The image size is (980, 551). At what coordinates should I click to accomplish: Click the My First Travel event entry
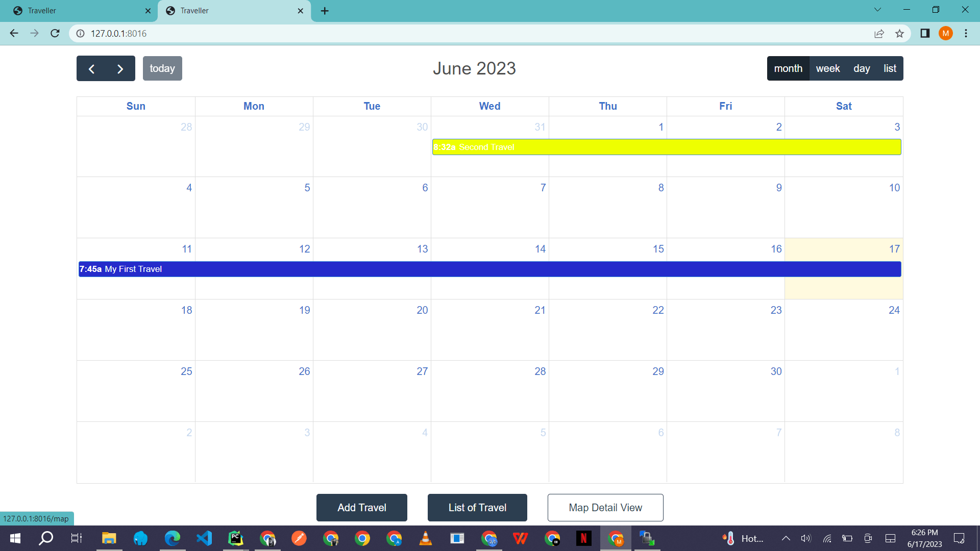pos(489,268)
